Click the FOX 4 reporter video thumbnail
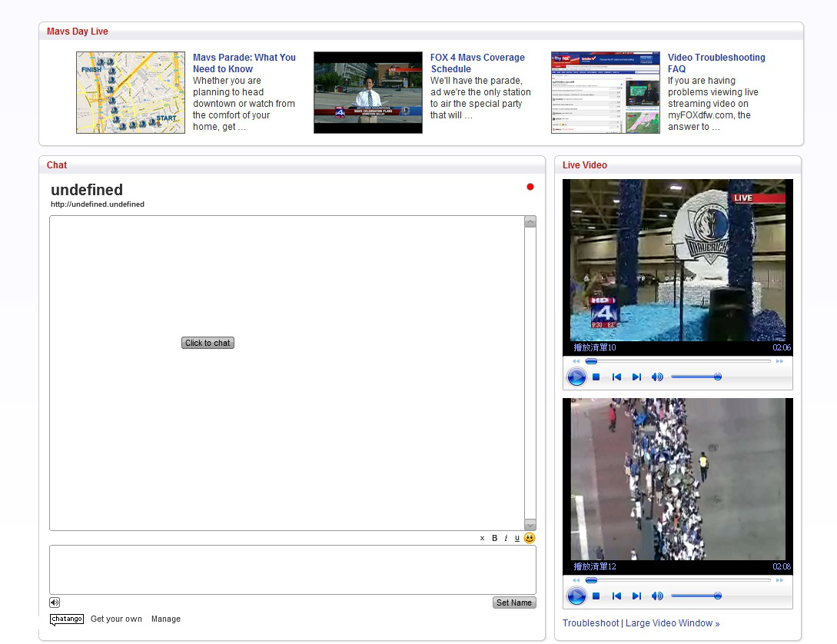The image size is (837, 644). coord(368,92)
